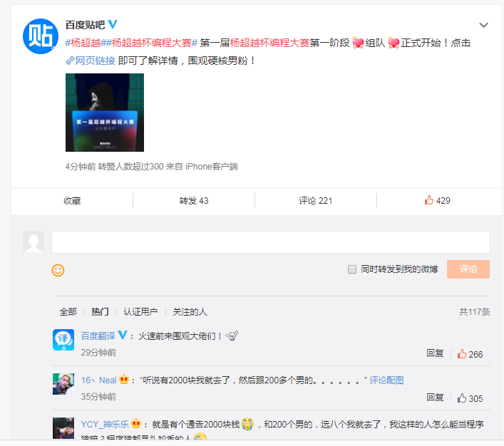
Task: Click the V badge next to 百度翻译
Action: 123,335
